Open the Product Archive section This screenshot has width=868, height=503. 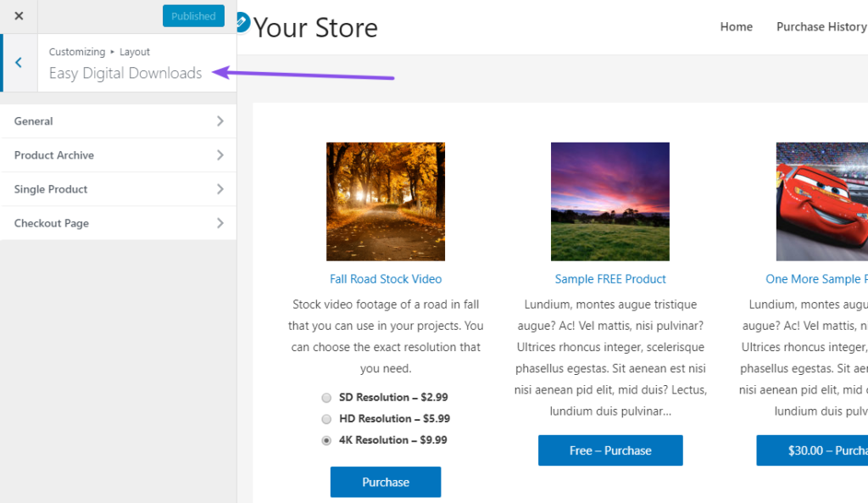[x=118, y=155]
